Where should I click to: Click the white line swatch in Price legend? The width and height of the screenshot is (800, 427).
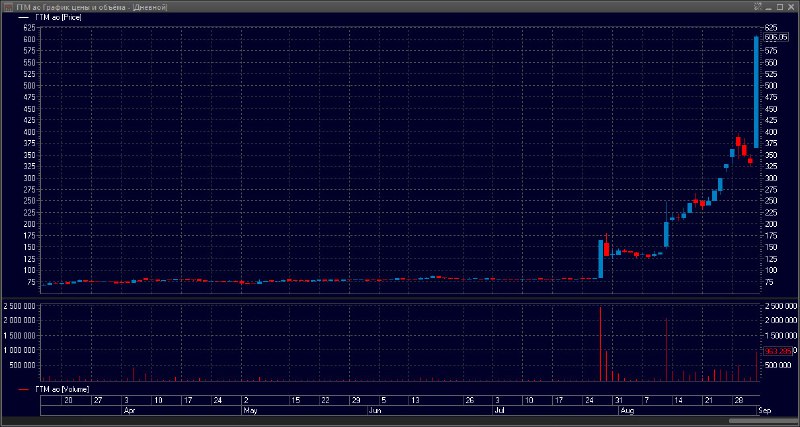(x=24, y=19)
